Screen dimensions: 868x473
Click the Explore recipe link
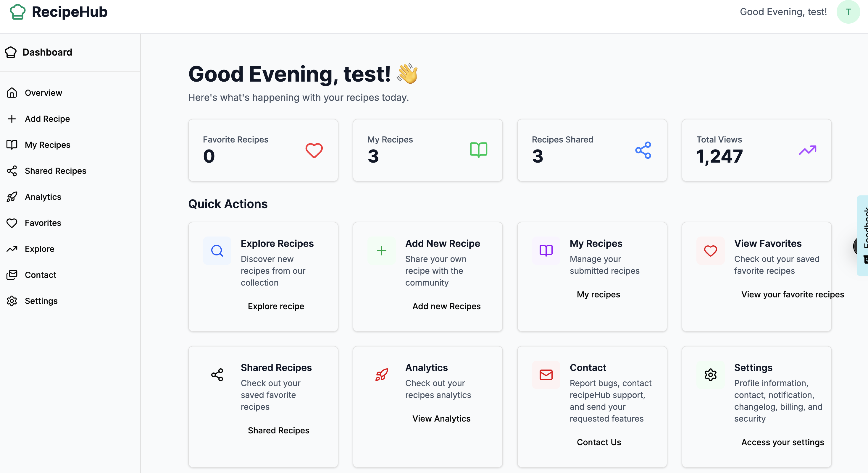tap(276, 306)
